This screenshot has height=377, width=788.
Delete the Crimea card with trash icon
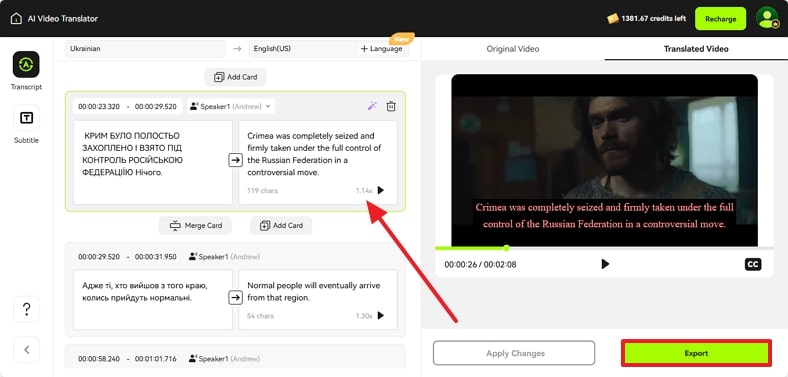pos(390,106)
